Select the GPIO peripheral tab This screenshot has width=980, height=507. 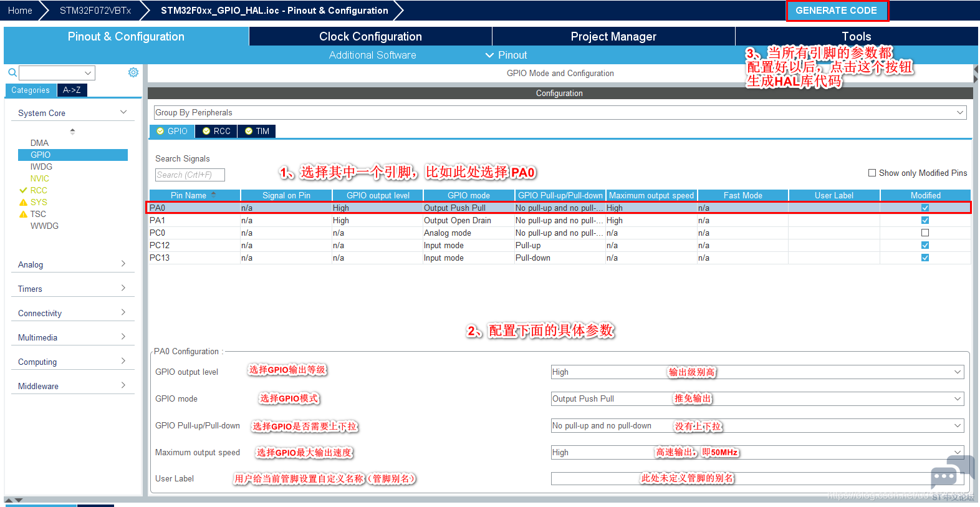[x=172, y=131]
